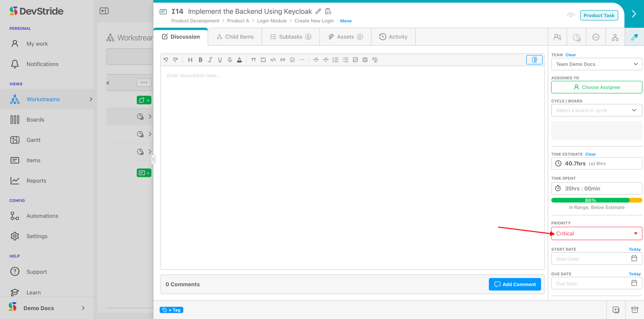Click the 86% time spent progress bar
This screenshot has width=644, height=319.
click(x=596, y=200)
